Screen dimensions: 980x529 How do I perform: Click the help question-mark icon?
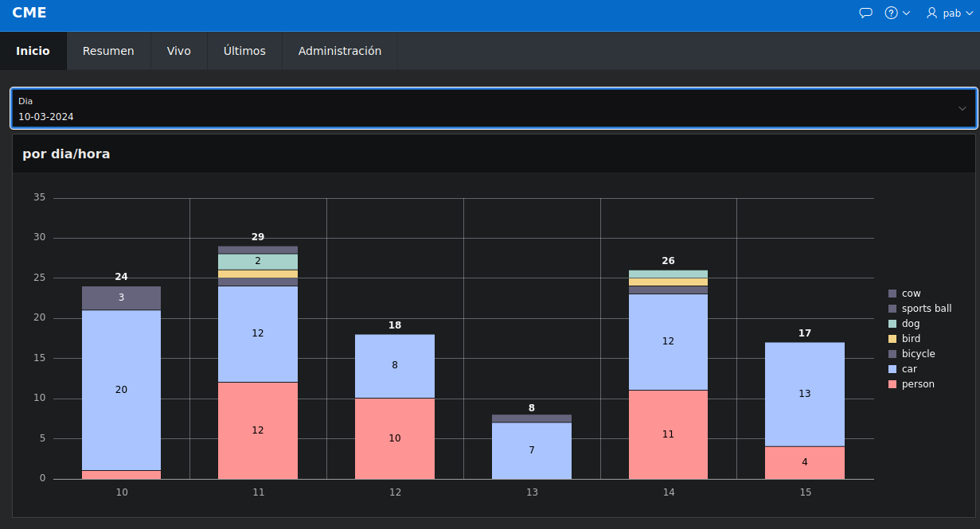point(890,13)
